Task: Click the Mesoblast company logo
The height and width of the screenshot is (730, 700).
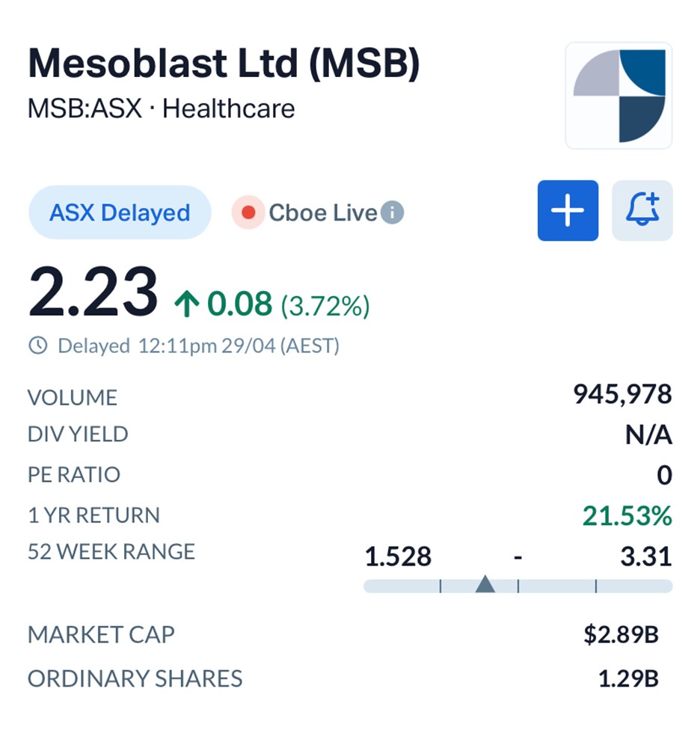Action: click(x=618, y=95)
